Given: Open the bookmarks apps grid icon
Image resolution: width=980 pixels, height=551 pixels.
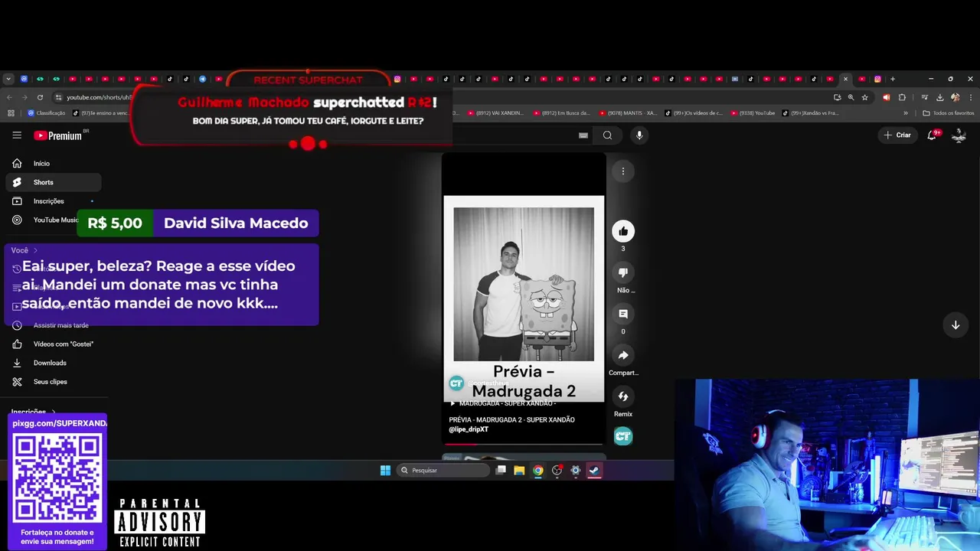Looking at the screenshot, I should click(x=11, y=113).
